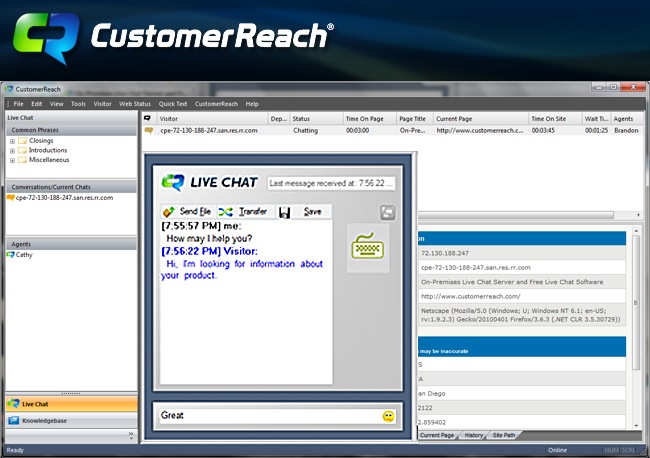
Task: Expand the Miscellaneous phrases folder
Action: click(x=13, y=159)
